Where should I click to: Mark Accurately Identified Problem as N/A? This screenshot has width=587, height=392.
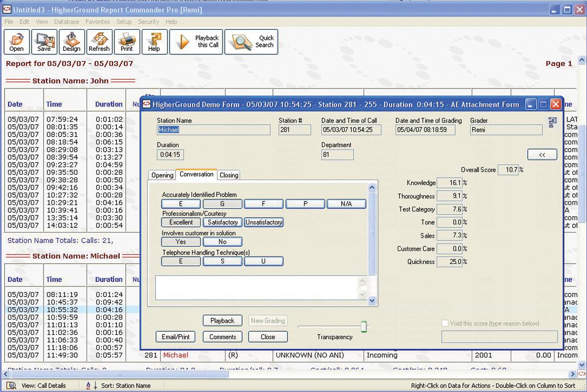click(x=346, y=204)
